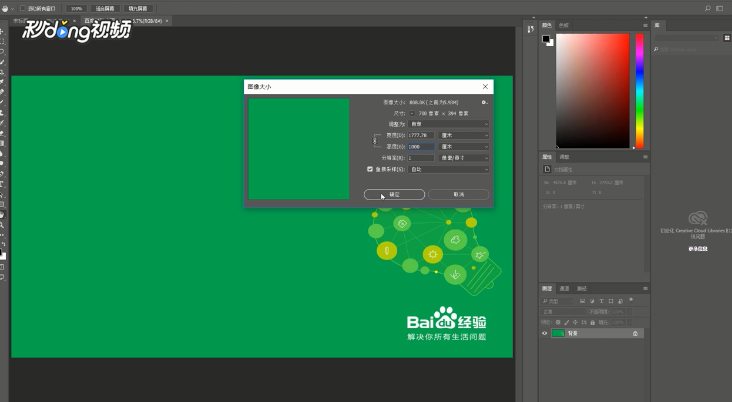Select the 库 (Libraries) panel tab

click(657, 25)
